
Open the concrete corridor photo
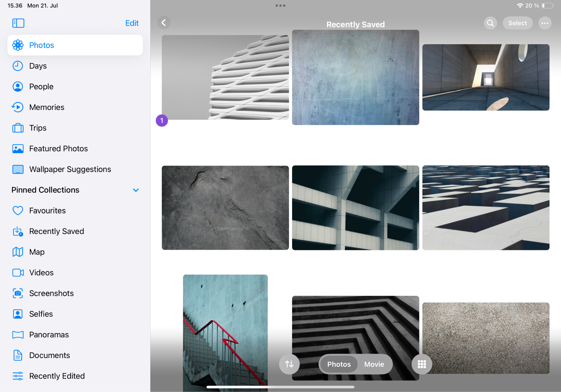click(486, 77)
